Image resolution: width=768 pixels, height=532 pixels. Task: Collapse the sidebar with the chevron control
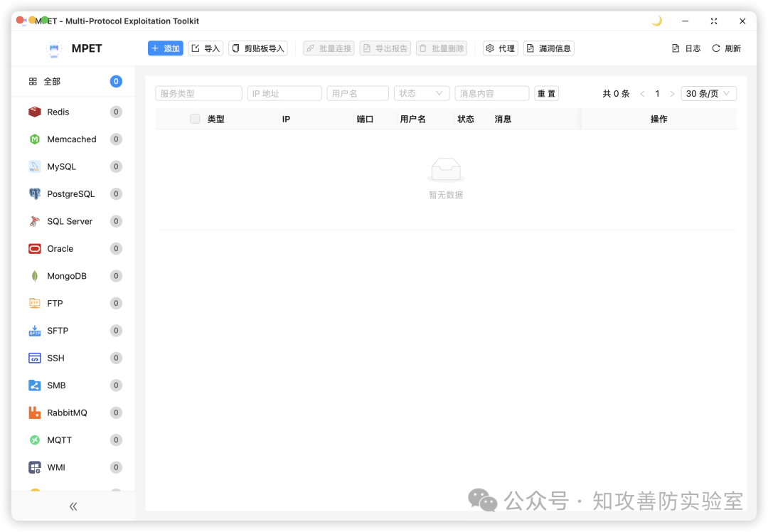click(73, 506)
